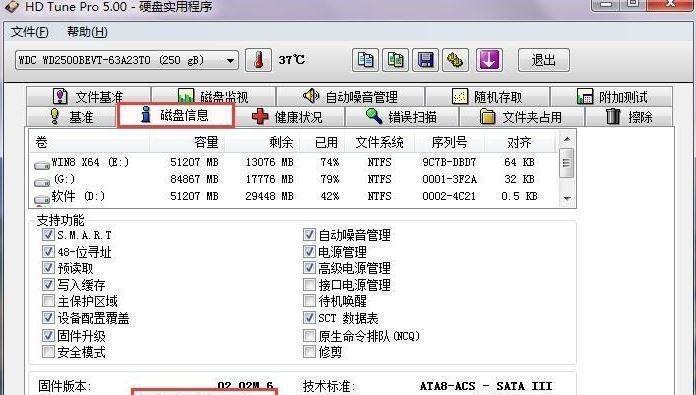The image size is (696, 395).
Task: Switch to the 擦除 tab
Action: point(629,117)
